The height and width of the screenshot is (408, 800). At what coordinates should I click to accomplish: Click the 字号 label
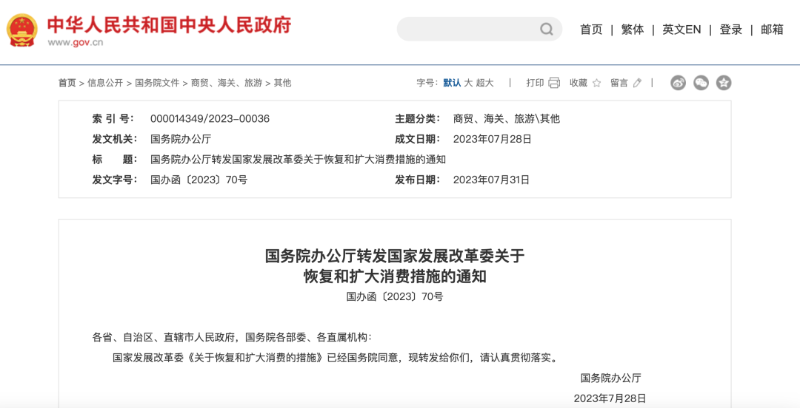coord(427,83)
